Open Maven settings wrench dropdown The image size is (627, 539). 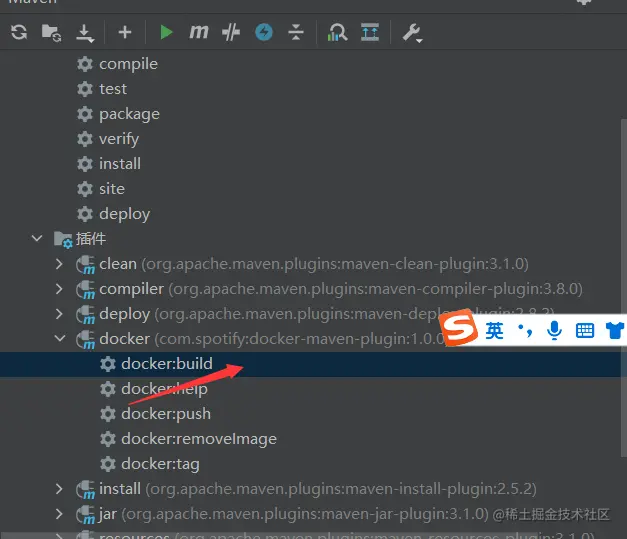(x=412, y=33)
